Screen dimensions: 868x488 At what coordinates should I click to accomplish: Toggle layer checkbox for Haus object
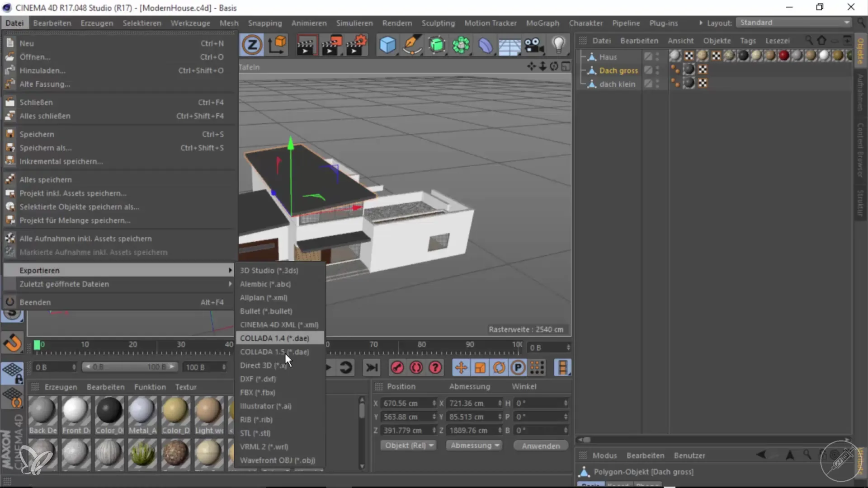tap(648, 56)
